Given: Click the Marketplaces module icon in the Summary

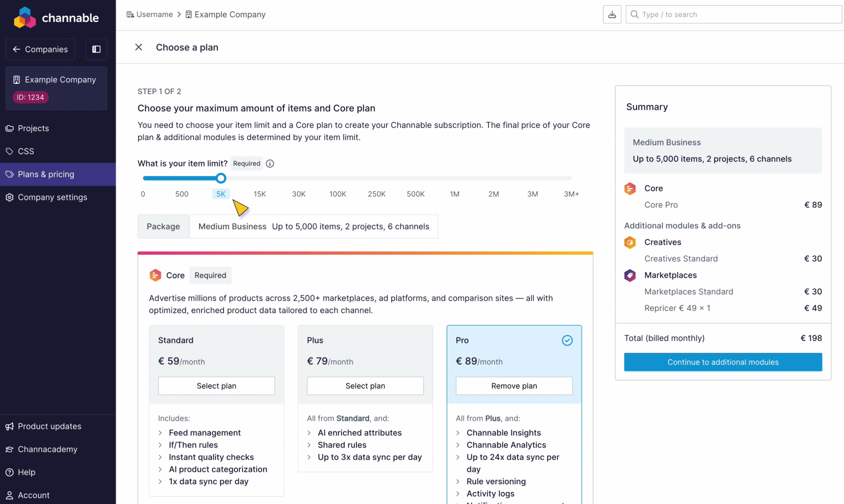Looking at the screenshot, I should [x=630, y=275].
